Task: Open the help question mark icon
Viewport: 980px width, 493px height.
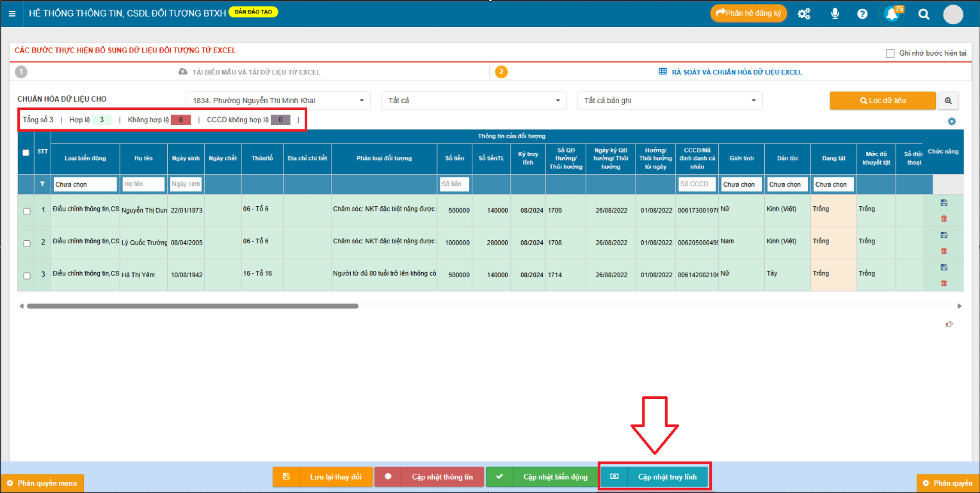Action: [x=862, y=14]
